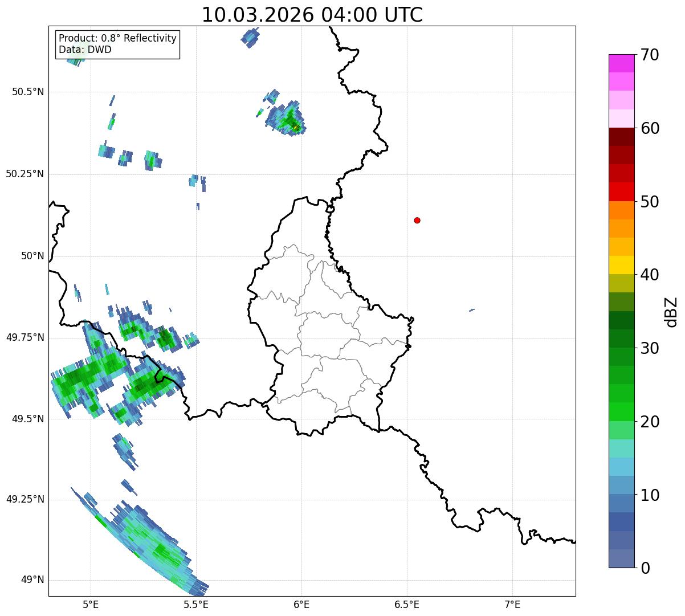
Task: Click the longitude label "7°E"
Action: [512, 605]
